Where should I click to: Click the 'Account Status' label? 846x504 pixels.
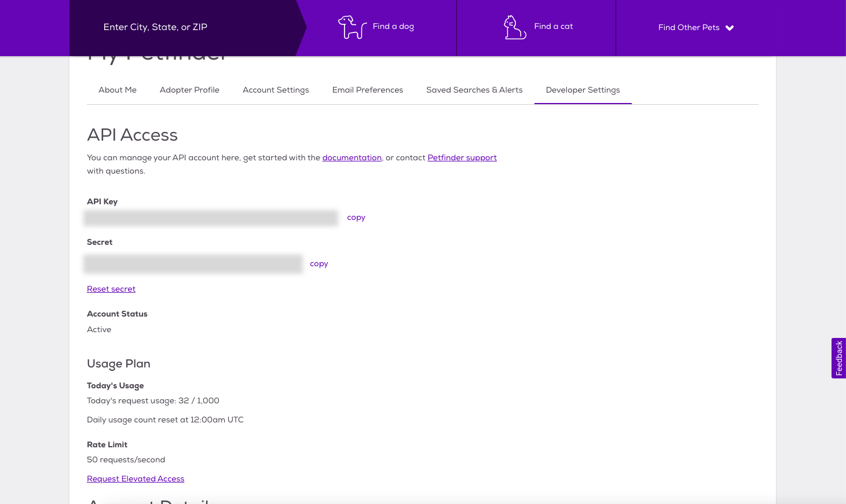coord(117,314)
